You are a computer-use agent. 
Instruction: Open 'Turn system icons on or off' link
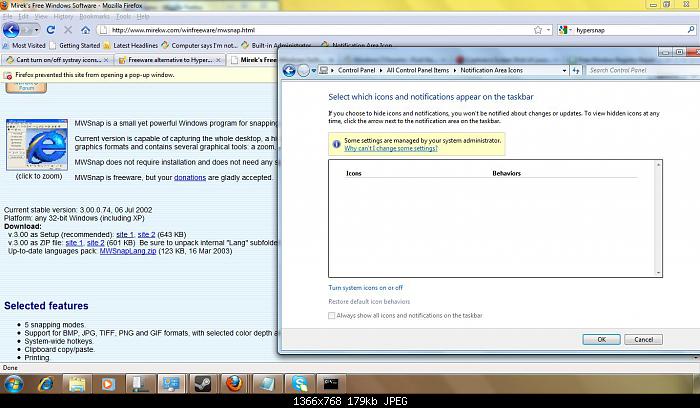pos(366,288)
